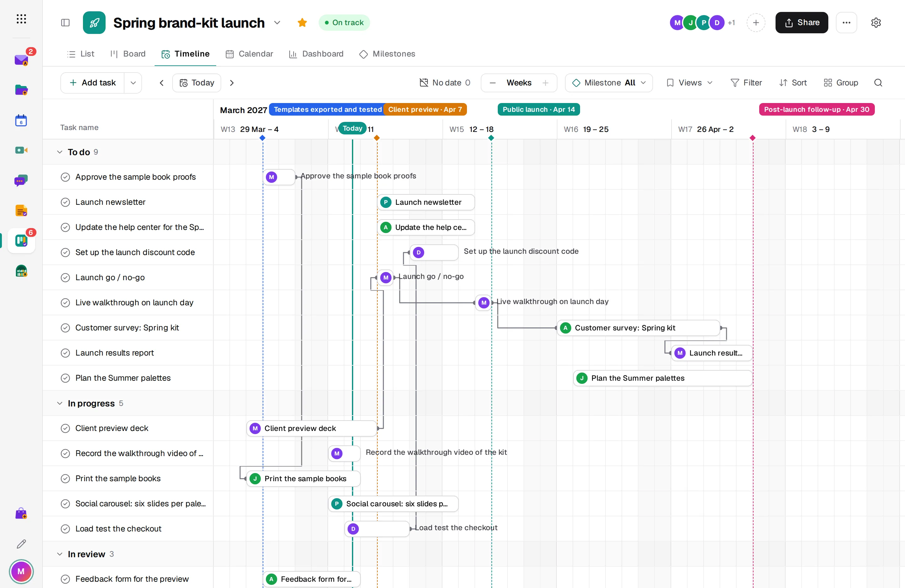Open the analytics store app icon
905x588 pixels.
[x=21, y=271]
